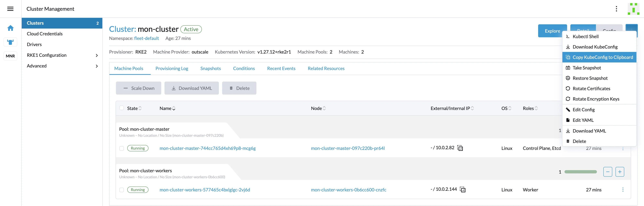Copy the worker node IP 10.0.2.144 to clipboard
Screen dimensions: 644x206
(463, 190)
